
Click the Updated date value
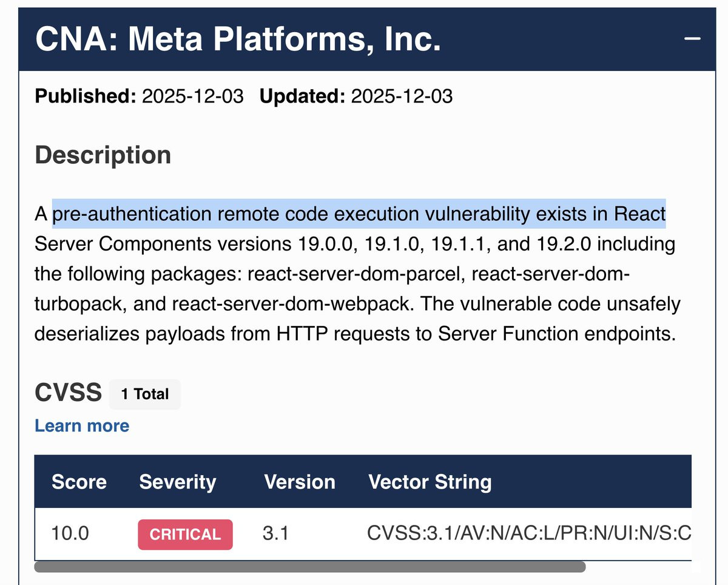tap(402, 96)
